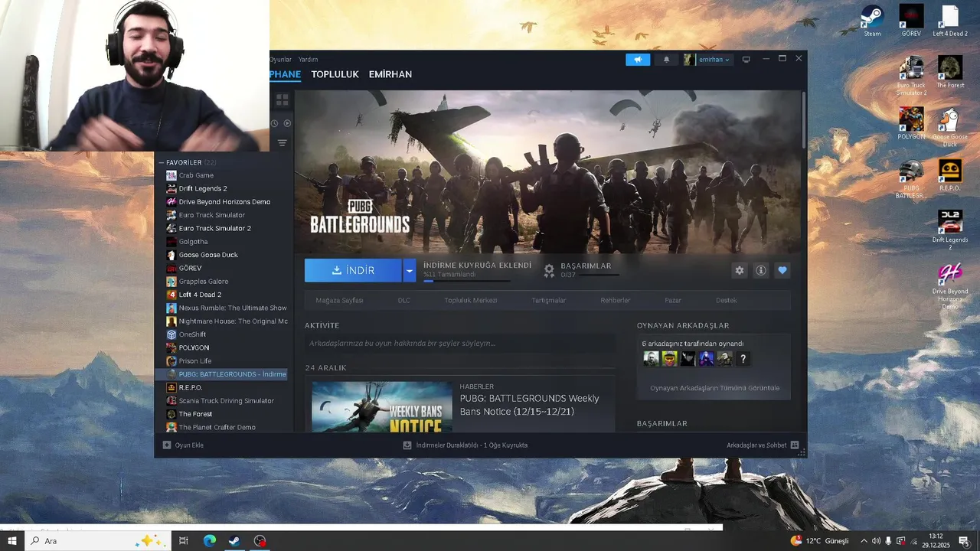This screenshot has height=551, width=980.
Task: Open Arkadaşlar ve Sohbet
Action: click(x=763, y=445)
